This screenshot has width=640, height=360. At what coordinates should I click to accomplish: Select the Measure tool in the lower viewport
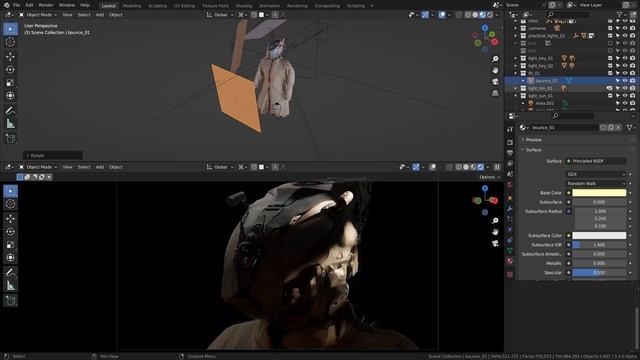10,286
